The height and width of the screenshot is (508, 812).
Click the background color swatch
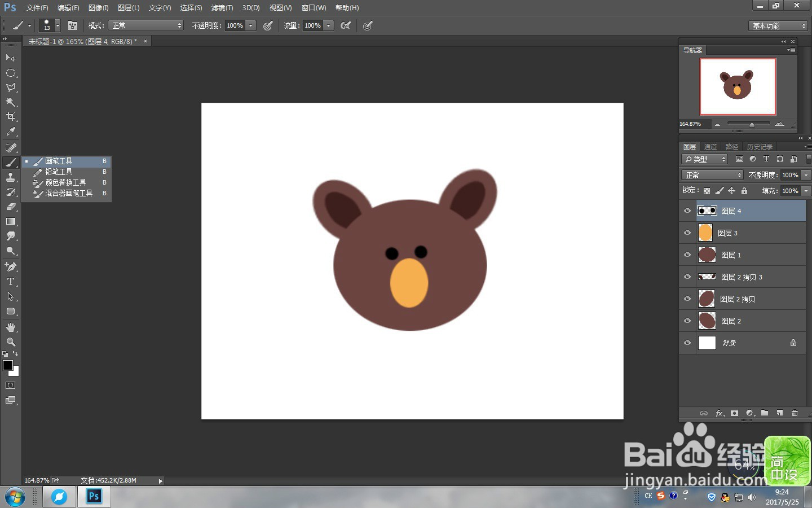[x=15, y=372]
